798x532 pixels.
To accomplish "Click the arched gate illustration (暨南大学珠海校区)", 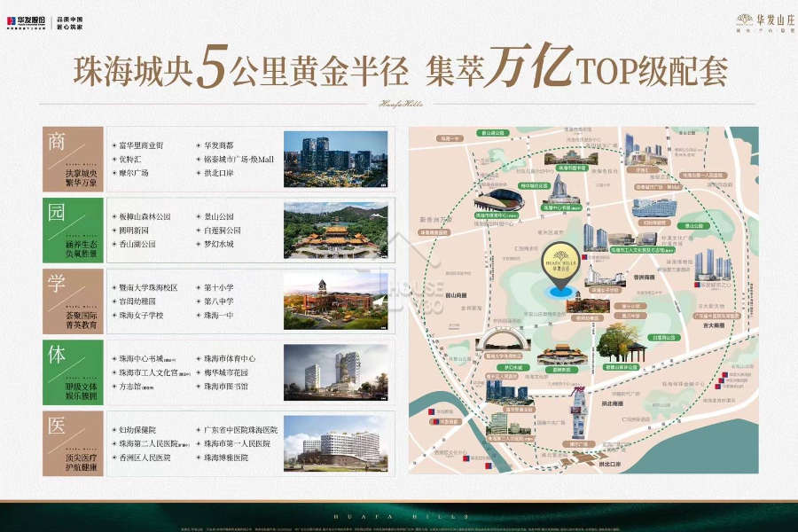I will coord(503,340).
